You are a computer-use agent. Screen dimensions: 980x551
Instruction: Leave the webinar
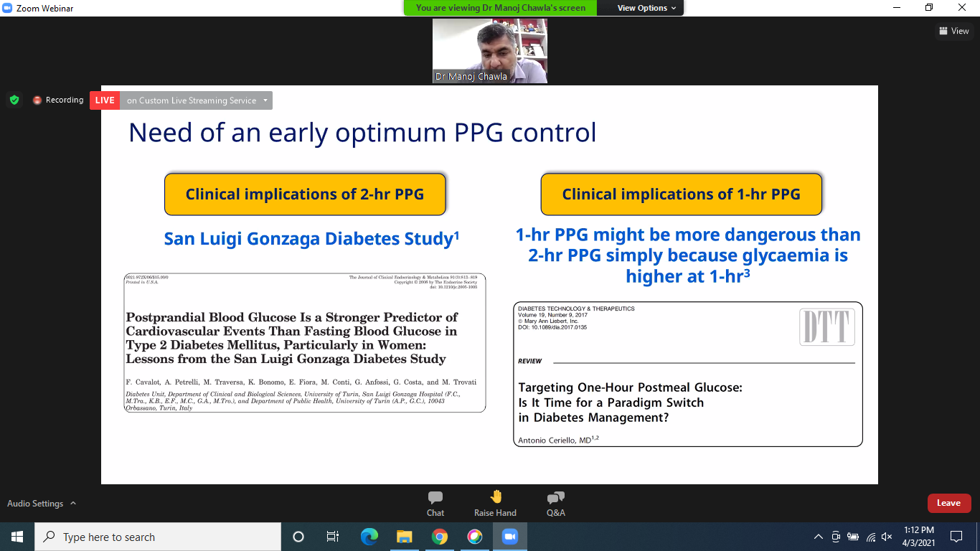point(948,503)
